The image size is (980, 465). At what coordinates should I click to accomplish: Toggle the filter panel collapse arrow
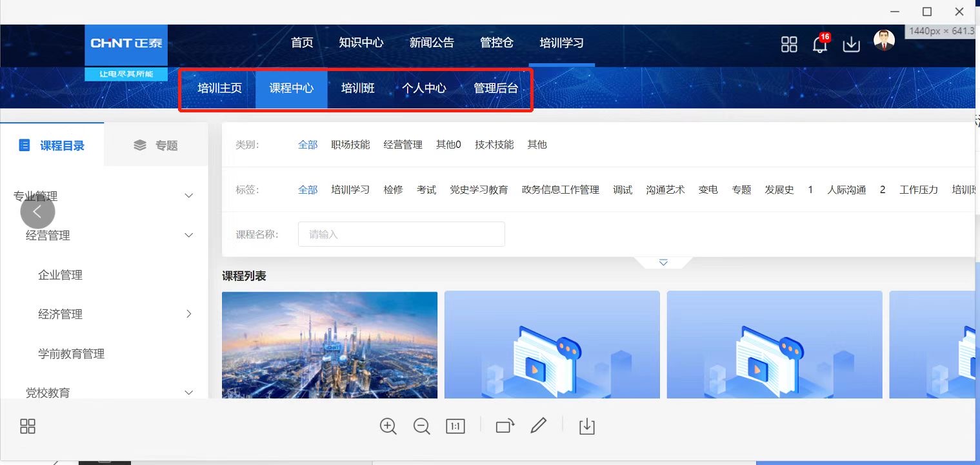(x=663, y=262)
